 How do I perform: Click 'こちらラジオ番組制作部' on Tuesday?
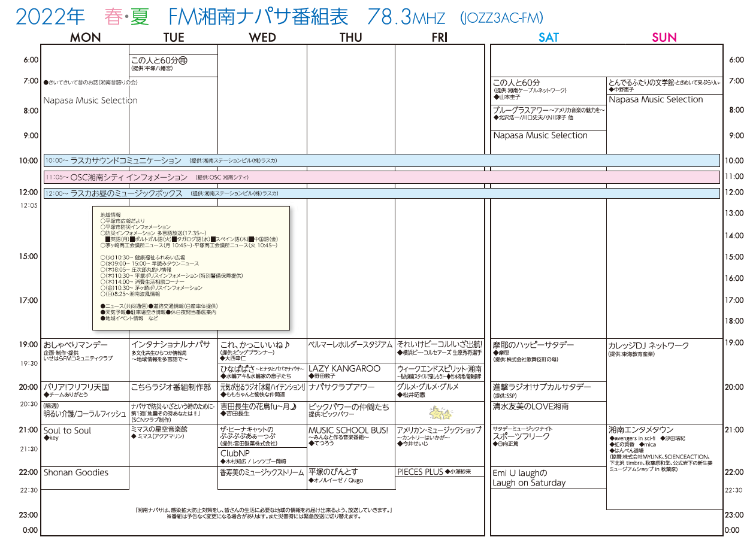click(x=171, y=387)
